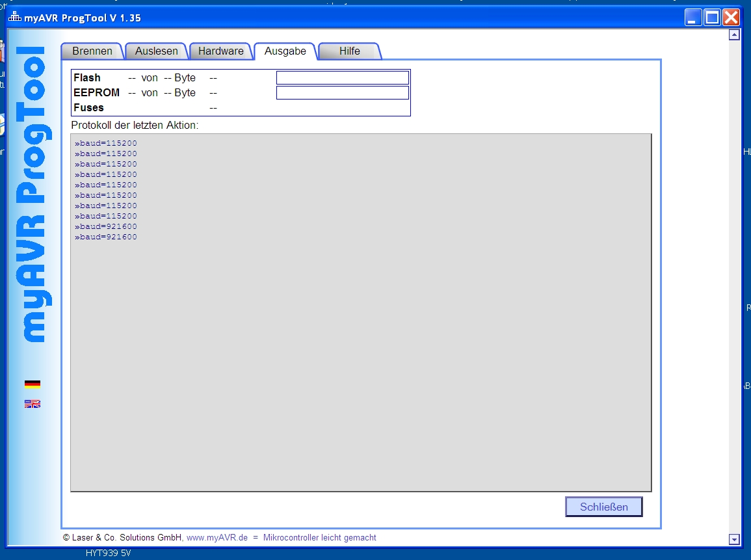Click the '© Laser & Co. Solutions GmbH' text
Image resolution: width=751 pixels, height=560 pixels.
point(122,537)
